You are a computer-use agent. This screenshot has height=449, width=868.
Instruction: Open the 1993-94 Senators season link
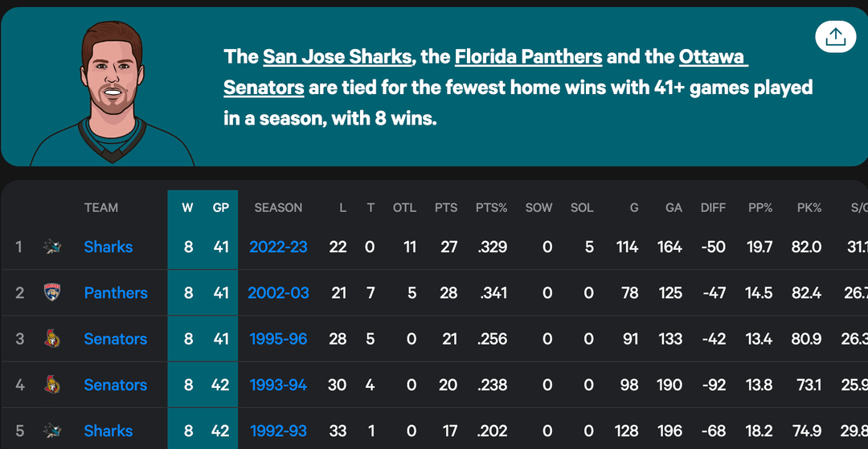point(278,385)
